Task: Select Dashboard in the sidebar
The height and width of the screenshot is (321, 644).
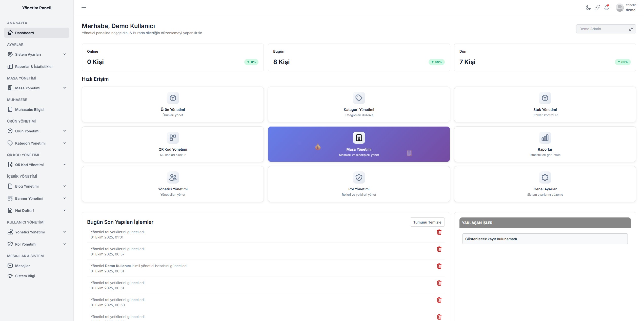Action: (37, 33)
